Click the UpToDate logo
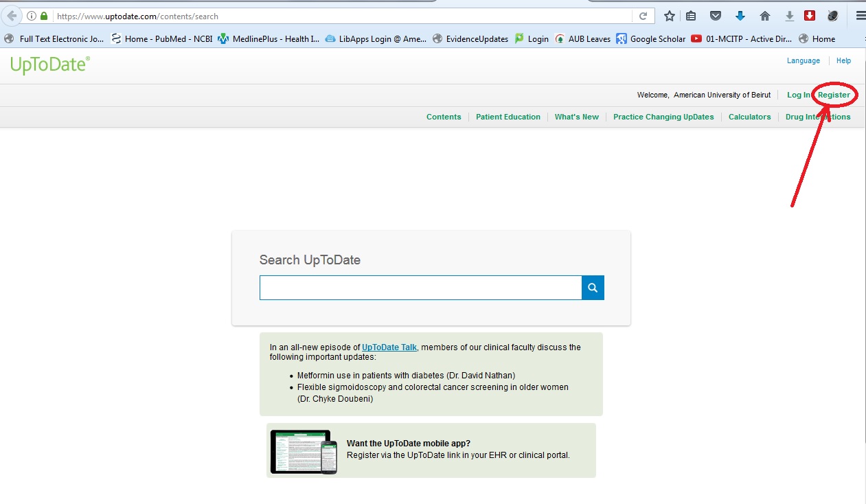This screenshot has height=504, width=866. pyautogui.click(x=50, y=66)
